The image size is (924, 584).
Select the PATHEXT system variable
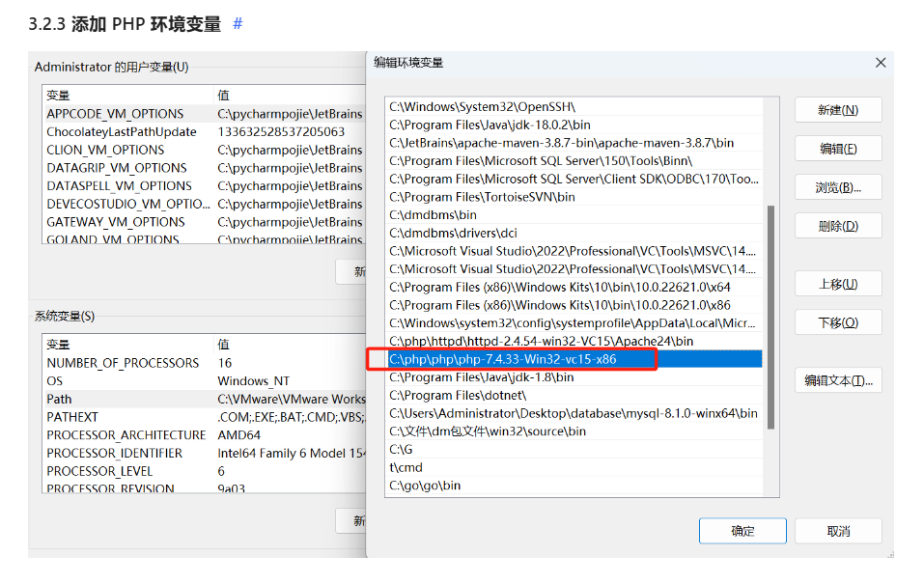coord(204,417)
